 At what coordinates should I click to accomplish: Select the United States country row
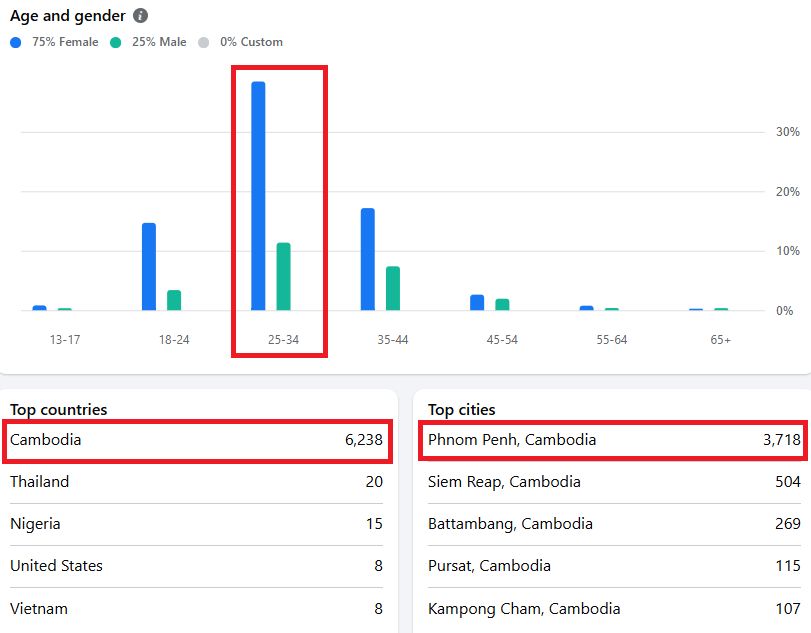(197, 566)
